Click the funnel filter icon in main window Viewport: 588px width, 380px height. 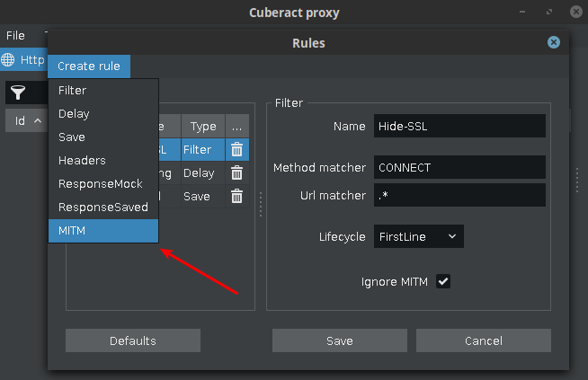[x=18, y=92]
